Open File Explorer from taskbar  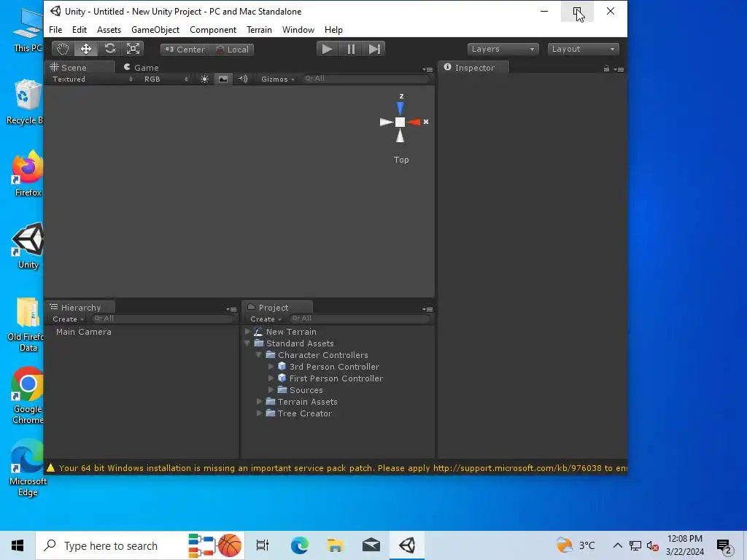pyautogui.click(x=336, y=545)
